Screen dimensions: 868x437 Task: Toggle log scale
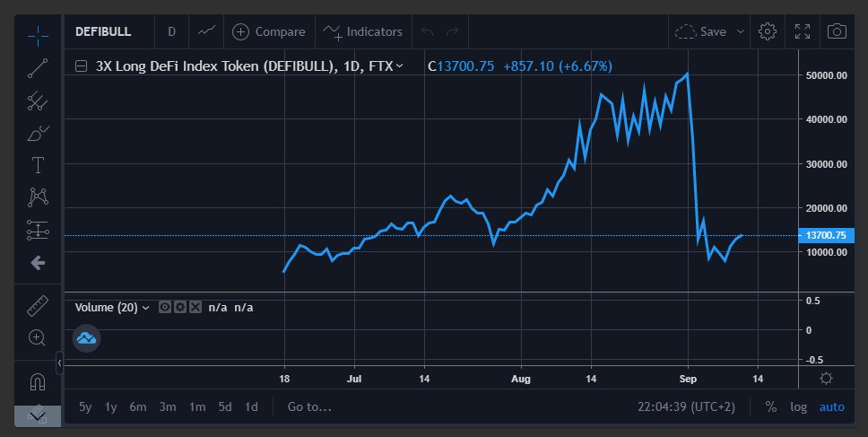tap(798, 407)
